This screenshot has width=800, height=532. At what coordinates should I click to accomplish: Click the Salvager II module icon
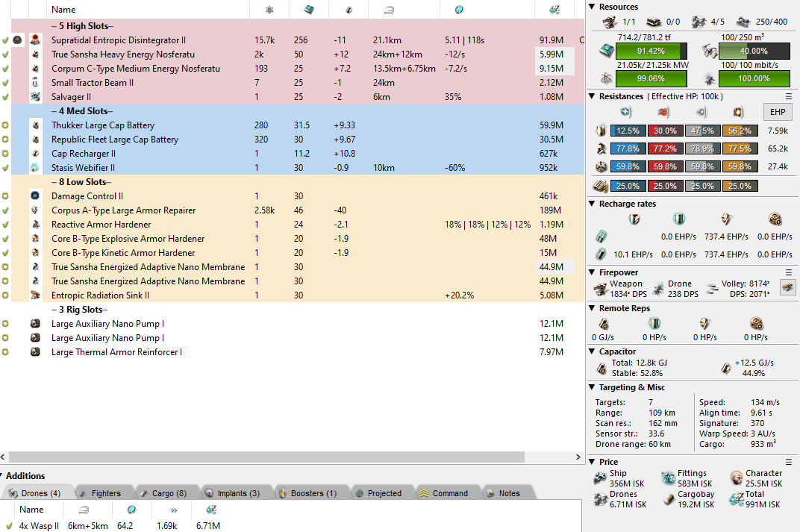[x=35, y=97]
